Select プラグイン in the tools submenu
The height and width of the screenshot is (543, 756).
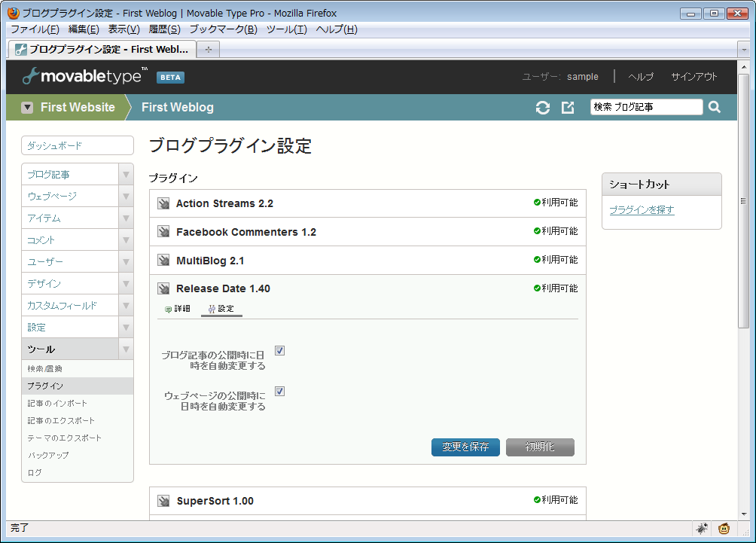tap(78, 386)
